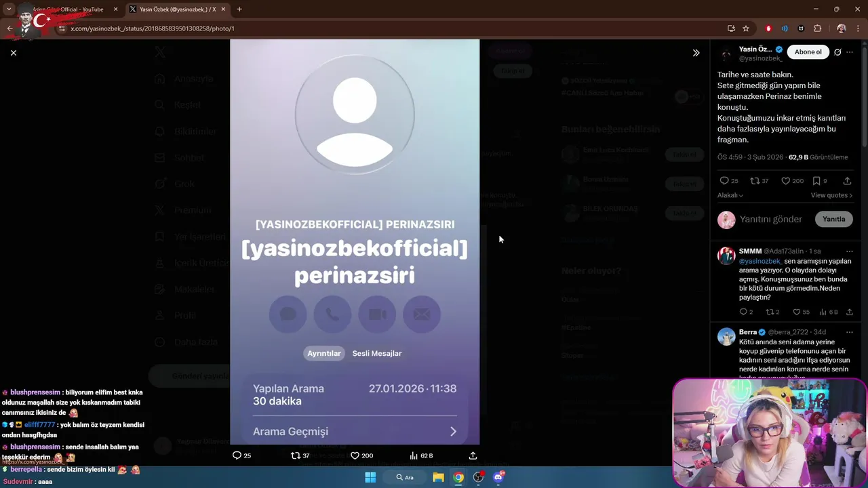The height and width of the screenshot is (488, 868).
Task: Open OBS Studio from the taskbar
Action: coord(478,477)
